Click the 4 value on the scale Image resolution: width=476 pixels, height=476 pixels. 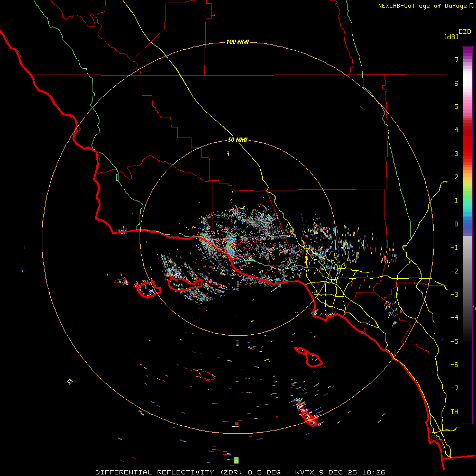(456, 130)
